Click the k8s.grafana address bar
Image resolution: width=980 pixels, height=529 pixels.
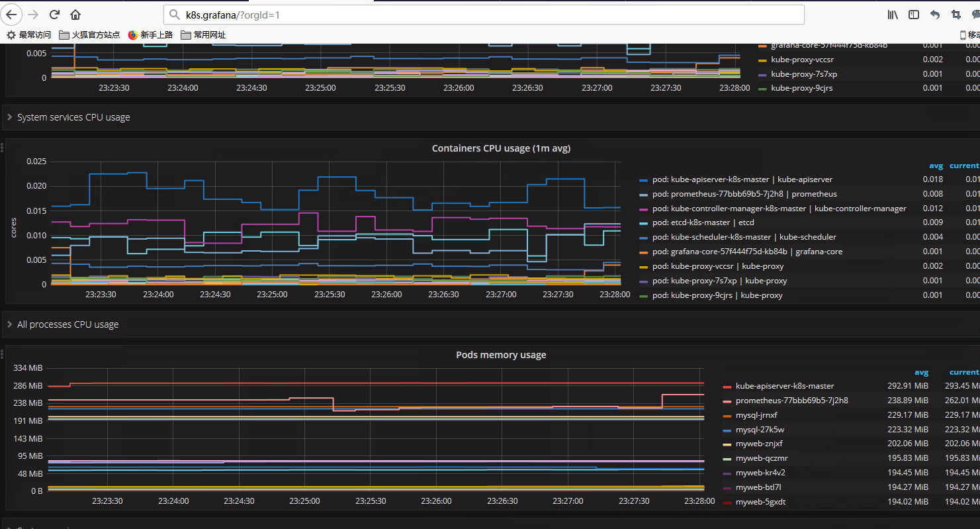tap(484, 15)
